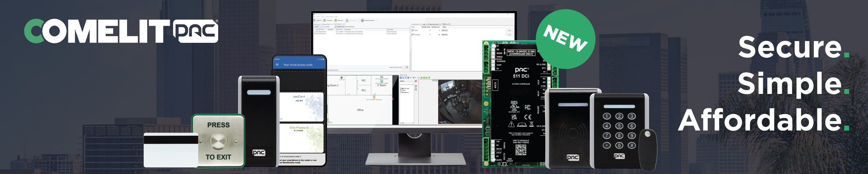
Task: Open the hamburger menu on the phone
Action: (277, 65)
